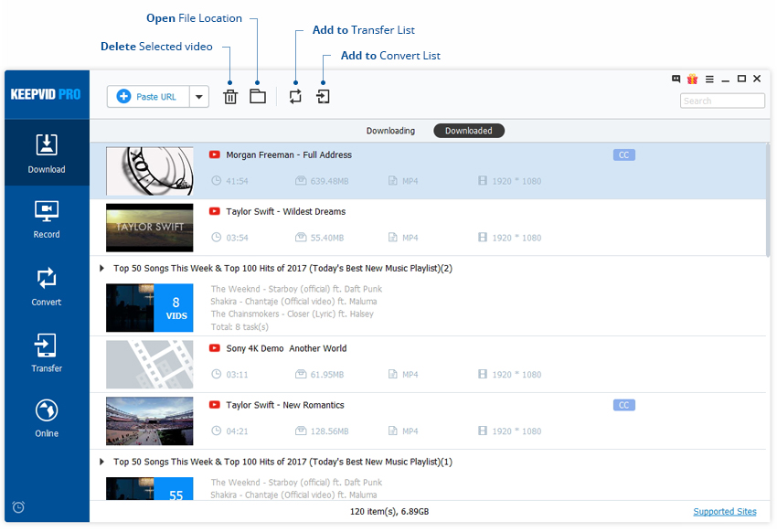Click CC badge on Morgan Freeman video
Viewport: 777px width, 532px height.
pyautogui.click(x=623, y=155)
